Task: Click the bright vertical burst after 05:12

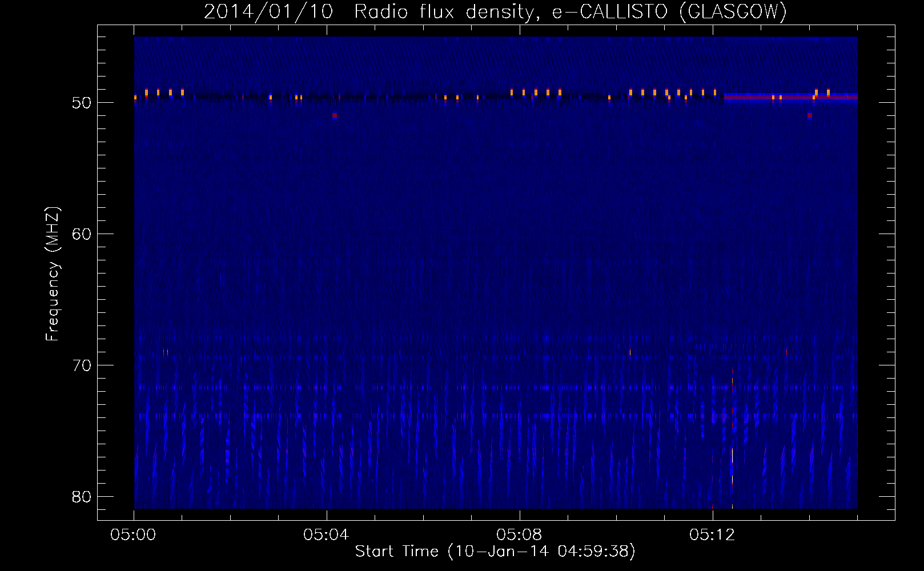Action: point(732,439)
